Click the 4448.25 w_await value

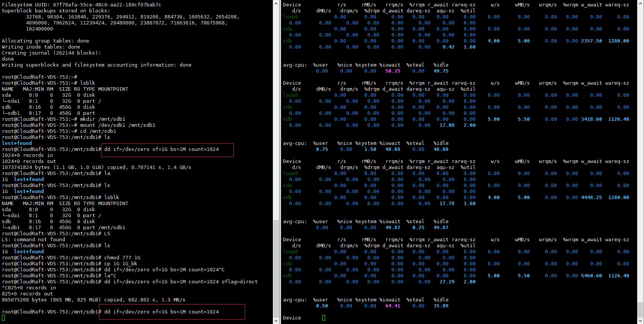point(592,198)
